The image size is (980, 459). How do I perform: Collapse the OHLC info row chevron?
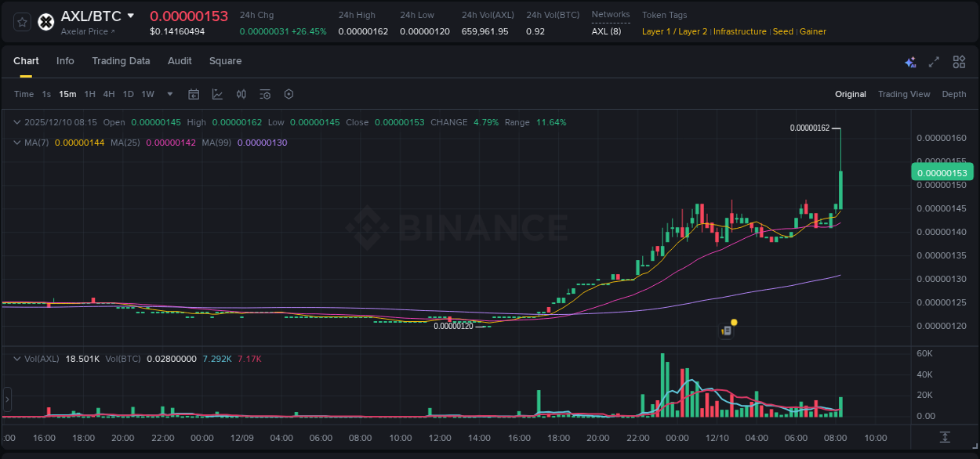click(17, 122)
